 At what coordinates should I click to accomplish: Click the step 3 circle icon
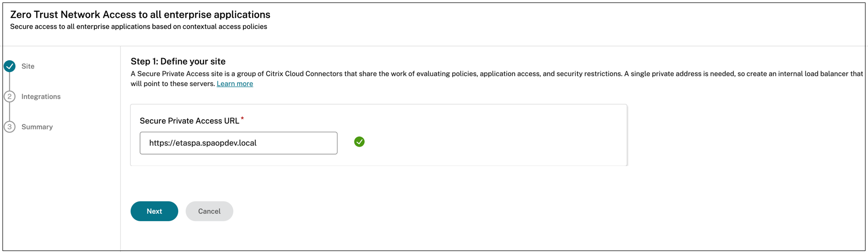(9, 127)
